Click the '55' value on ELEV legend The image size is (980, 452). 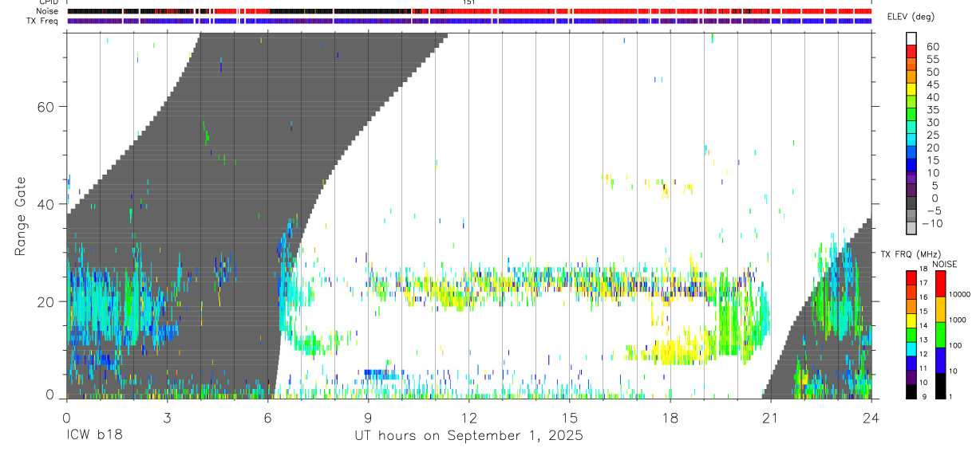tap(932, 60)
